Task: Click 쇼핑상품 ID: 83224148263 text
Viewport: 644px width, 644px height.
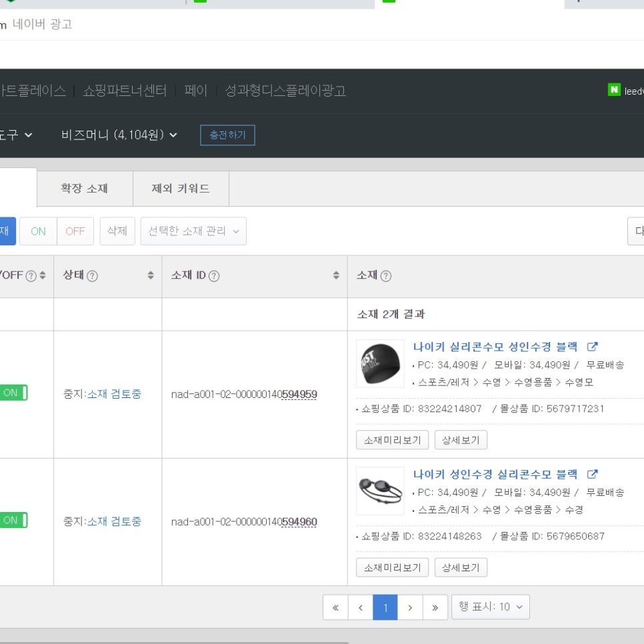Action: tap(421, 536)
